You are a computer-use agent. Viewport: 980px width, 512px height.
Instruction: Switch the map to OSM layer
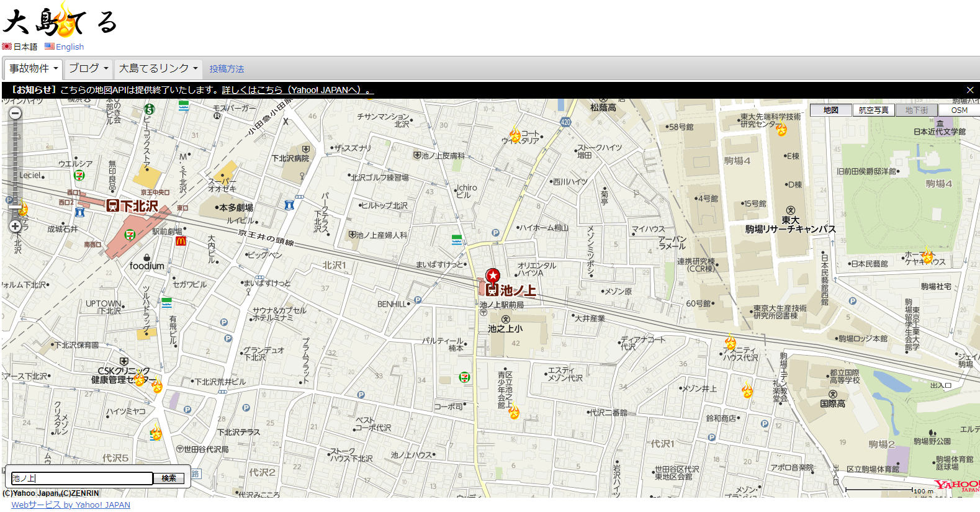(x=959, y=110)
